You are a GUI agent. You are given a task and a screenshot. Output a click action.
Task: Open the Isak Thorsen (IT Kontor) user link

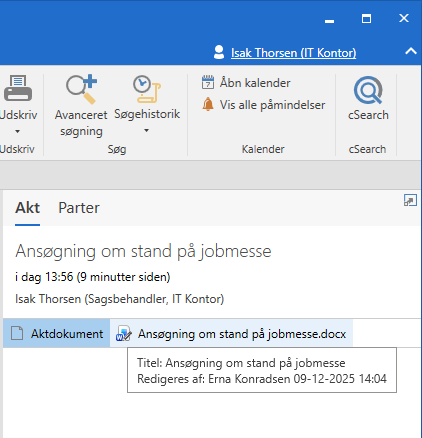click(x=293, y=53)
